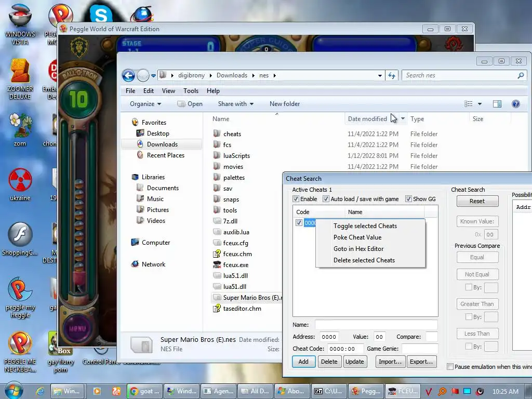Screen dimensions: 532x399
Task: Expand the breadcrumb arrow after nes
Action: (x=274, y=75)
